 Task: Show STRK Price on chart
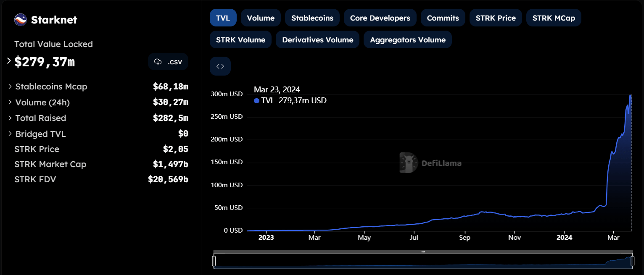496,18
